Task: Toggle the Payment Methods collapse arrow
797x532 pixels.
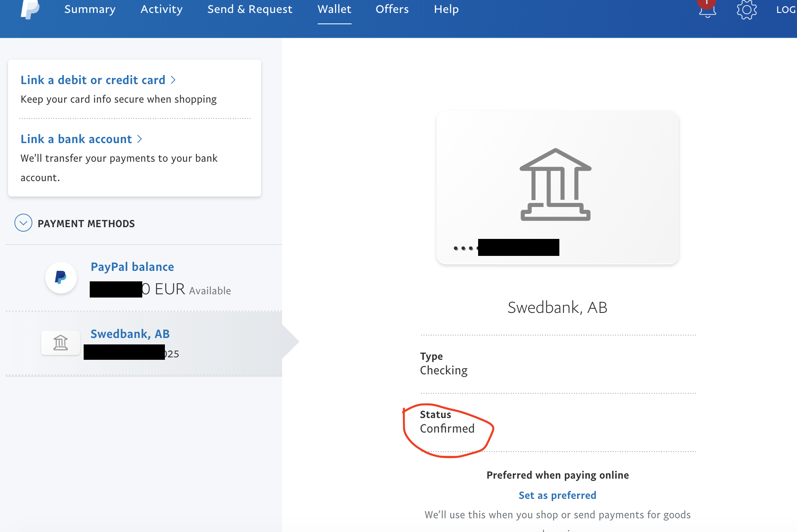Action: 23,223
